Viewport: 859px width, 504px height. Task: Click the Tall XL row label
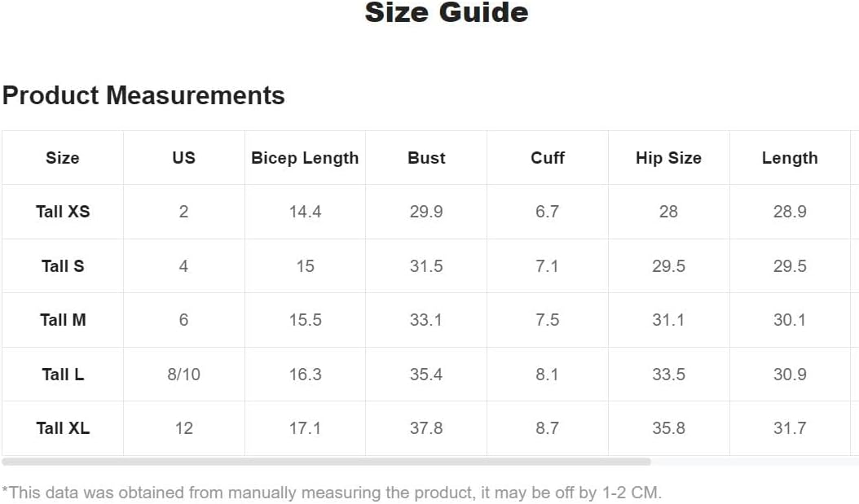pyautogui.click(x=63, y=428)
